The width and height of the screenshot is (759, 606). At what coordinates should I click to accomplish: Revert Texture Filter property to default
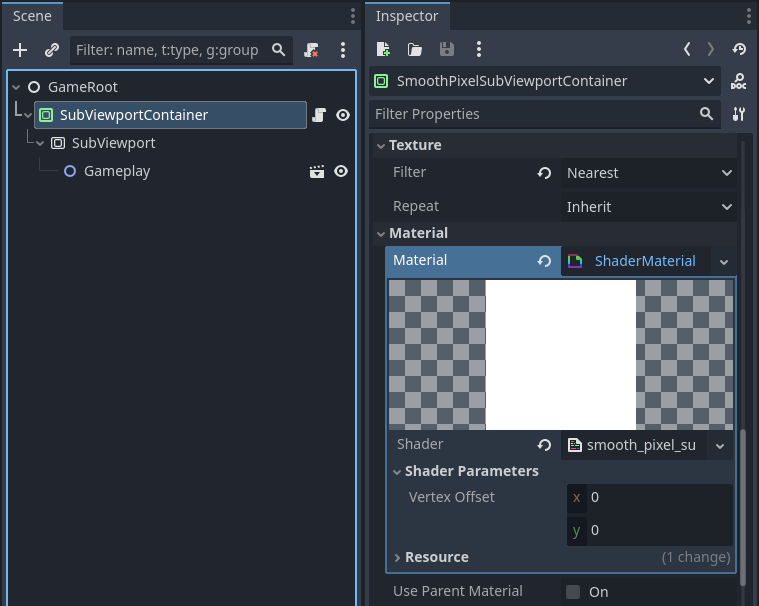(x=544, y=173)
